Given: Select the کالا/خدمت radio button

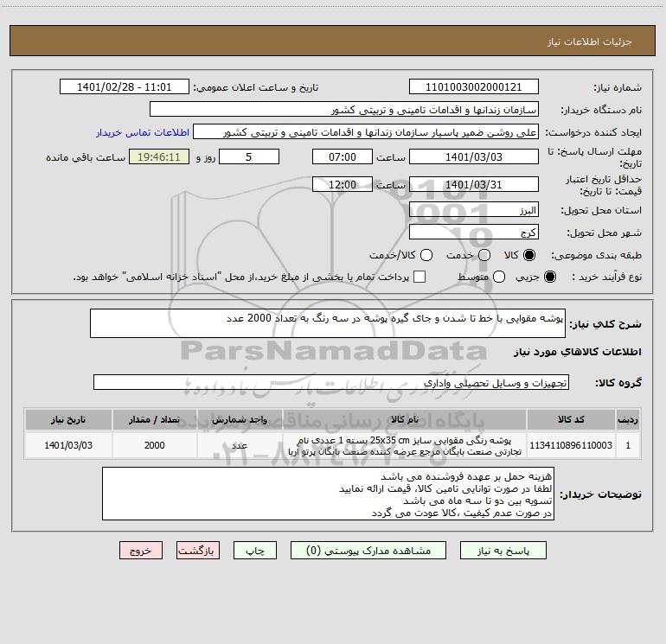Looking at the screenshot, I should pos(426,255).
